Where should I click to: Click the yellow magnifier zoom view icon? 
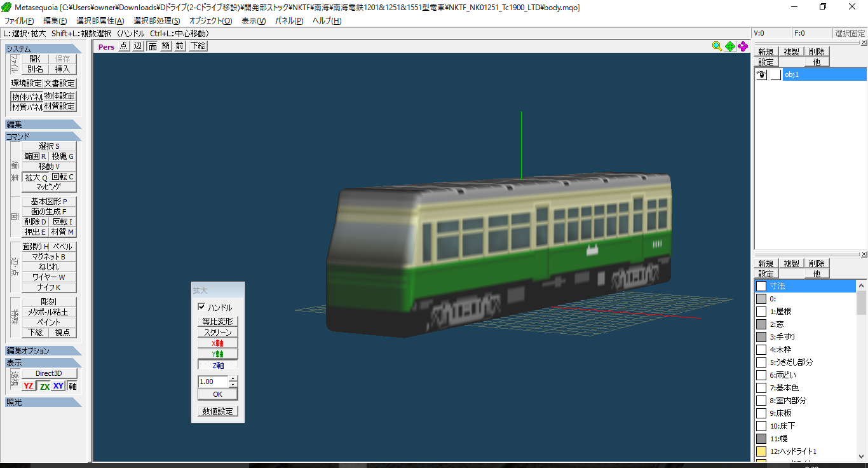[x=717, y=46]
